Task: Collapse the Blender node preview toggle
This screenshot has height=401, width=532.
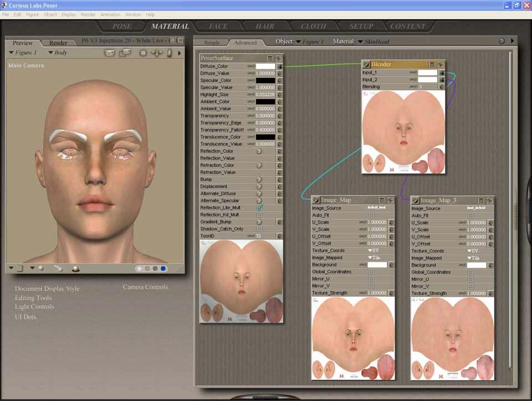Action: coord(433,65)
